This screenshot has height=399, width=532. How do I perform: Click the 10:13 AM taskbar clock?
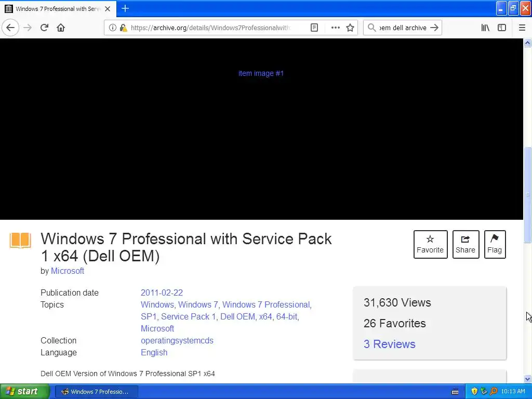513,392
